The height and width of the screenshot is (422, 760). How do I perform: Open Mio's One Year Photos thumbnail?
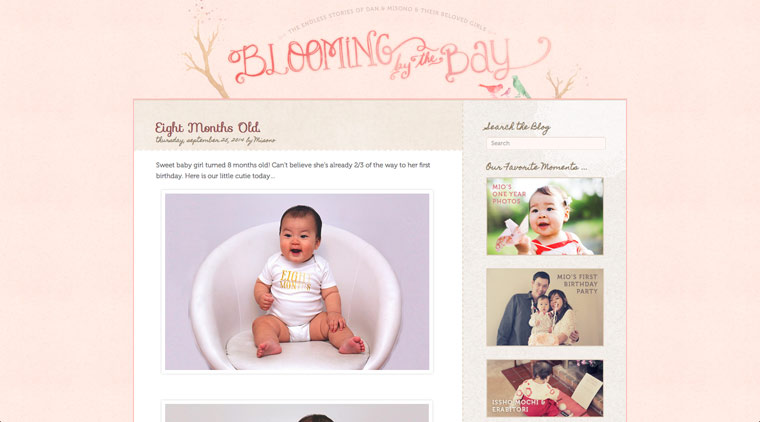click(x=545, y=216)
